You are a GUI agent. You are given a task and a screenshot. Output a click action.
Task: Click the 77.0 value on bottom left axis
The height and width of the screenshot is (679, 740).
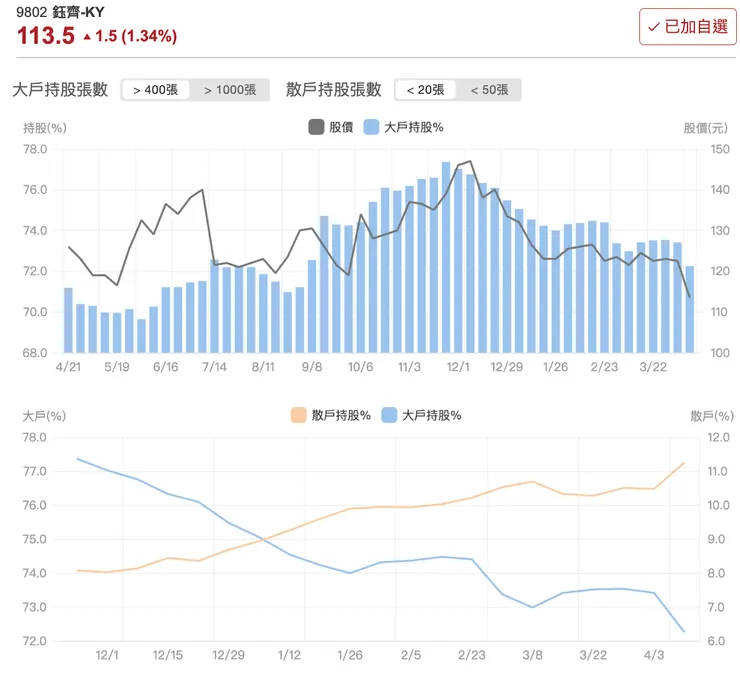click(35, 471)
